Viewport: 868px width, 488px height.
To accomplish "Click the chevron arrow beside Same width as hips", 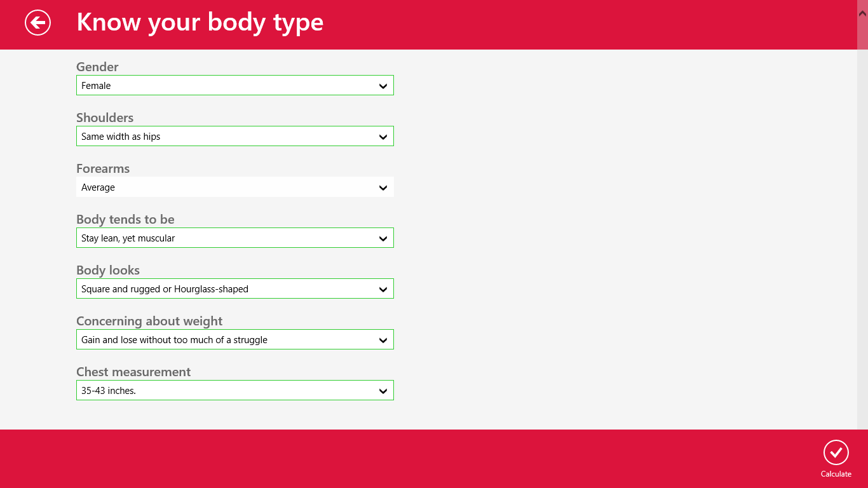I will click(x=383, y=137).
